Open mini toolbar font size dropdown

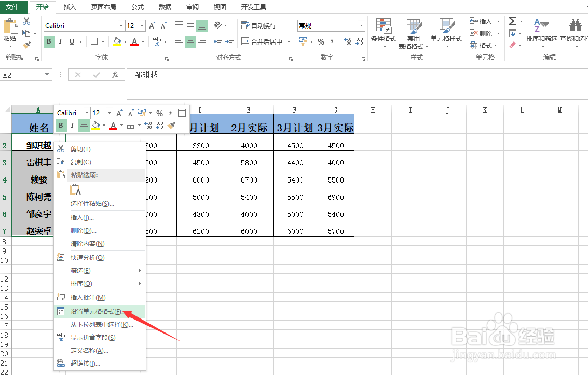click(109, 113)
